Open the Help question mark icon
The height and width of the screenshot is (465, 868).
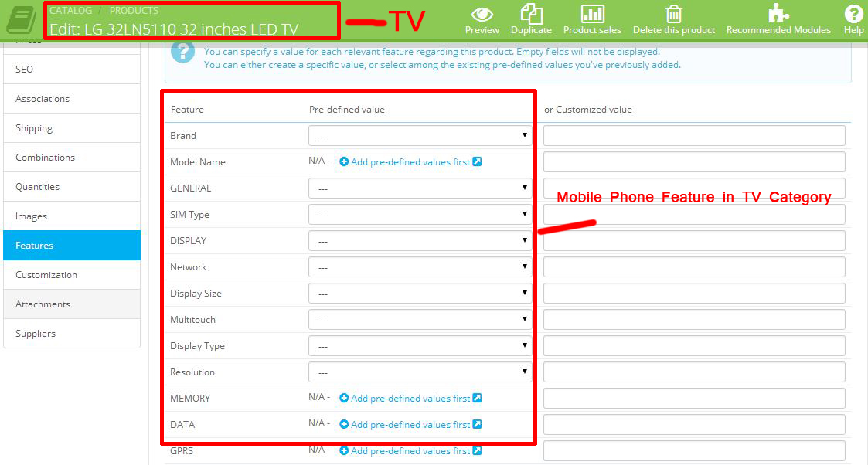click(853, 14)
